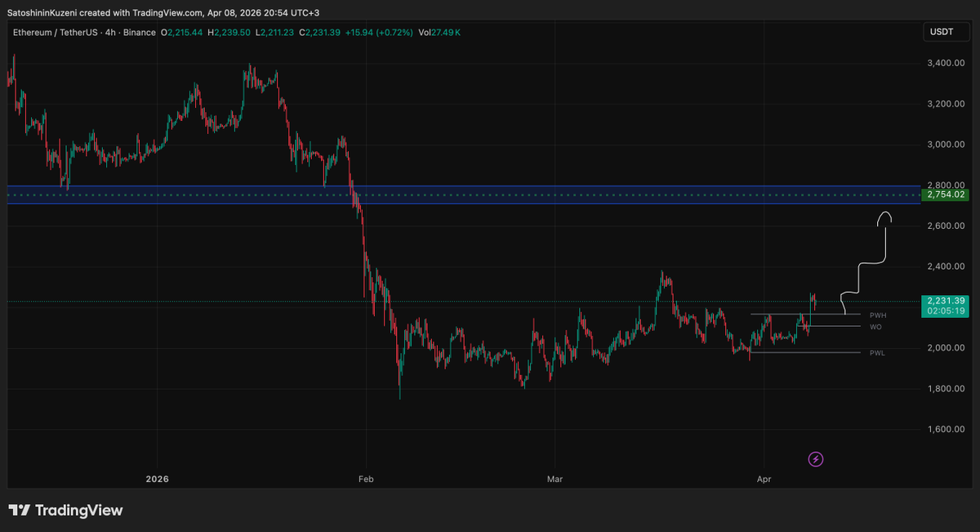
Task: Click the high value H2,239.50
Action: (x=230, y=32)
